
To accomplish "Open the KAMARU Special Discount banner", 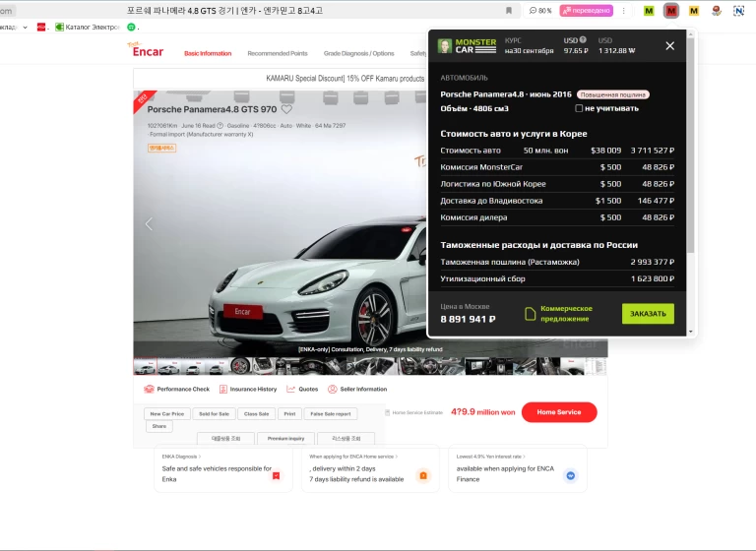I will tap(346, 79).
